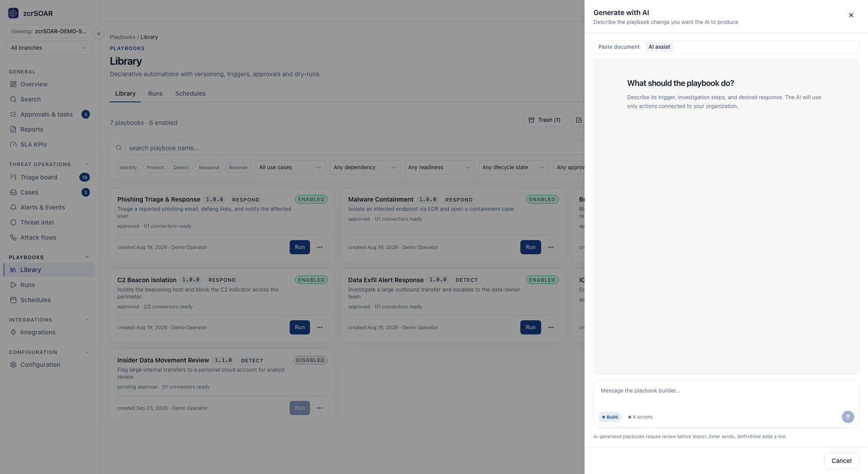Toggle the Respond filter chip
868x474 pixels.
click(209, 167)
